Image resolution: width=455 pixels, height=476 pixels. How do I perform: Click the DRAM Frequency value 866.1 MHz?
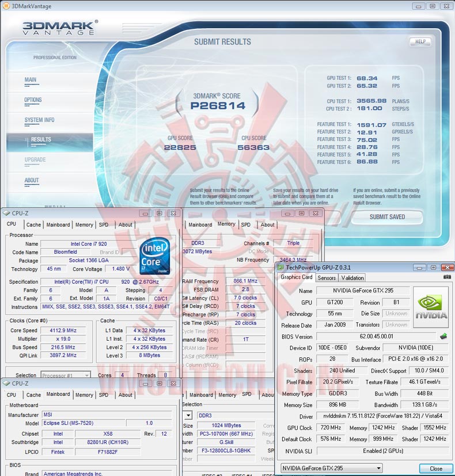(x=245, y=281)
